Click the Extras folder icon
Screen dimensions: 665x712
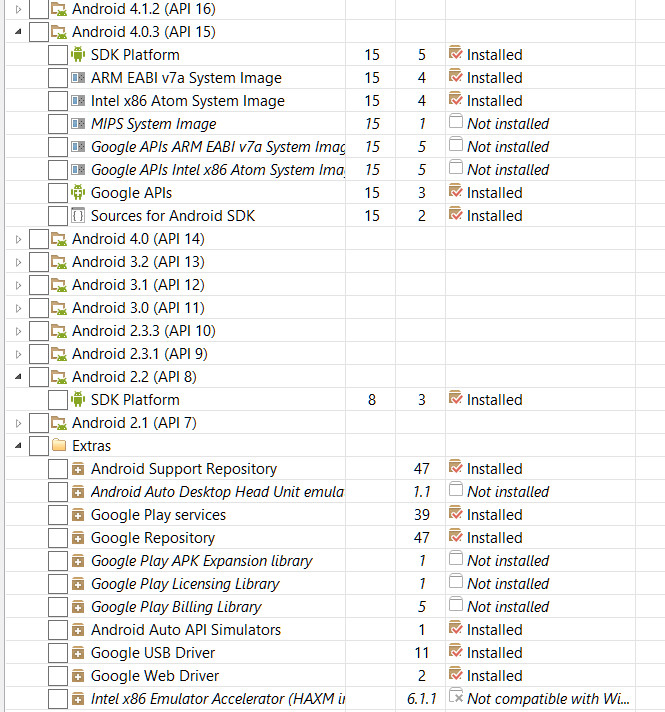point(59,445)
